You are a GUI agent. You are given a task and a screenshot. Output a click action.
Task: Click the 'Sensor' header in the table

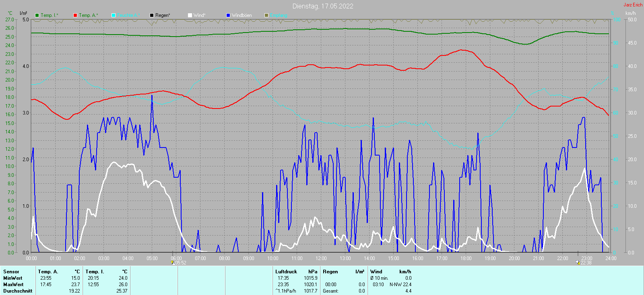pyautogui.click(x=11, y=272)
